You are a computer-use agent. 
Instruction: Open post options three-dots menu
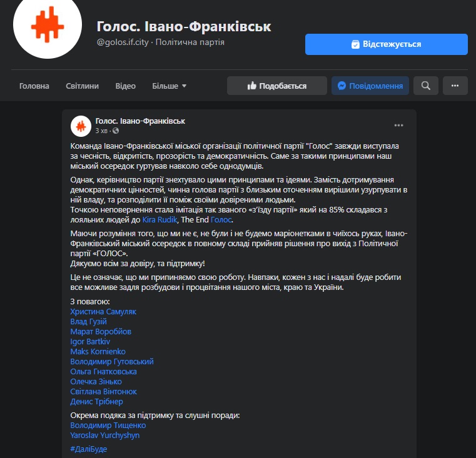[x=398, y=125]
